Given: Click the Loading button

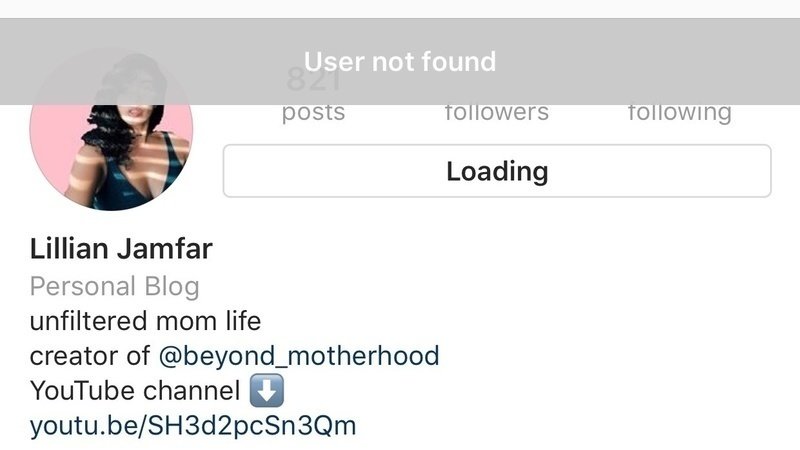Looking at the screenshot, I should (x=497, y=171).
